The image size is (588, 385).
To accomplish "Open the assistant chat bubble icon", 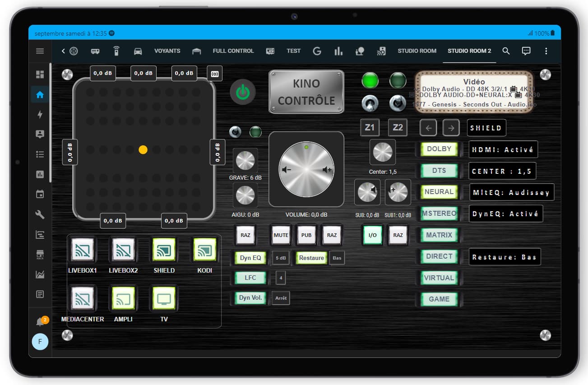I will (526, 51).
